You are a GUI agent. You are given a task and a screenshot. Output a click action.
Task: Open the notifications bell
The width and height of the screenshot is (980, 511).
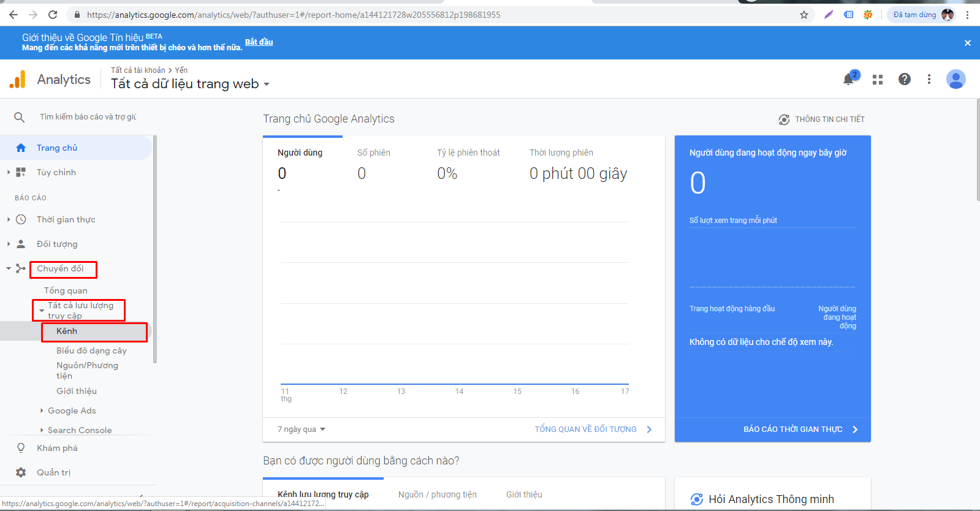[x=849, y=79]
